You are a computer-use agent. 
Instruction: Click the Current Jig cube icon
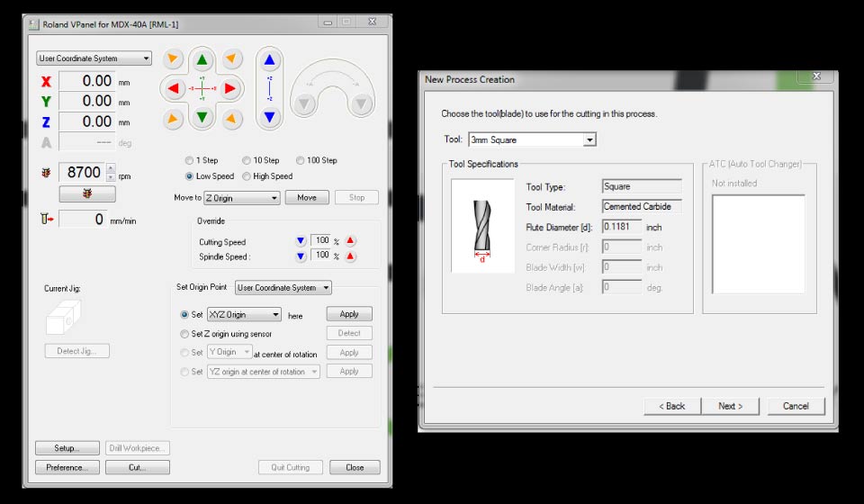tap(63, 317)
